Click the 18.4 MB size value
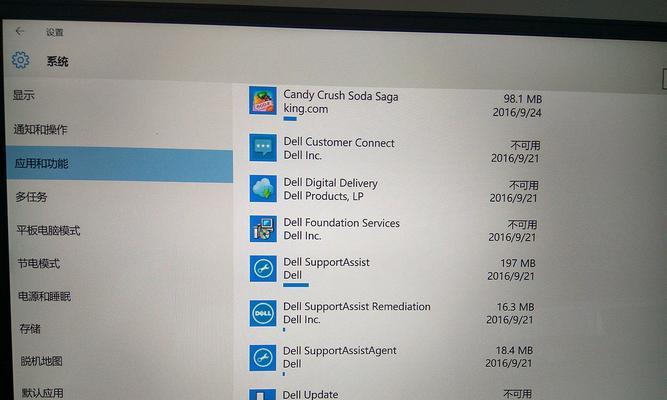The height and width of the screenshot is (400, 667). (514, 350)
